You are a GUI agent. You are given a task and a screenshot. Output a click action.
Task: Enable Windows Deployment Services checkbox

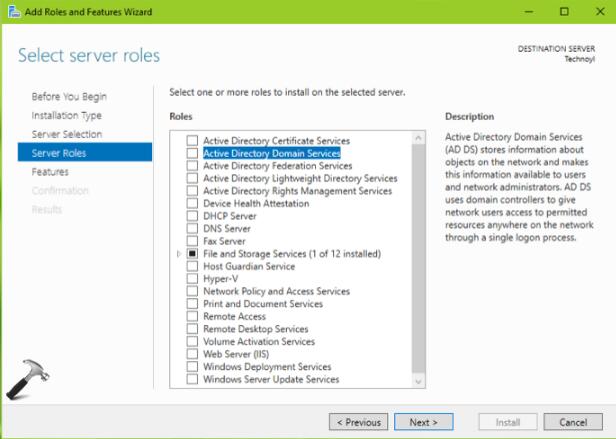click(192, 367)
